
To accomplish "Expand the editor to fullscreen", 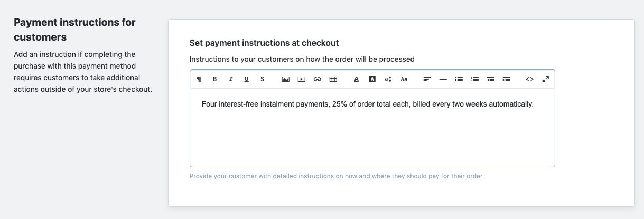I will tap(546, 79).
